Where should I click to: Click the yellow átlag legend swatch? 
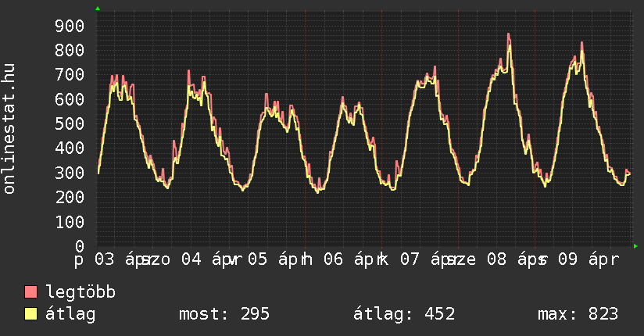[31, 314]
